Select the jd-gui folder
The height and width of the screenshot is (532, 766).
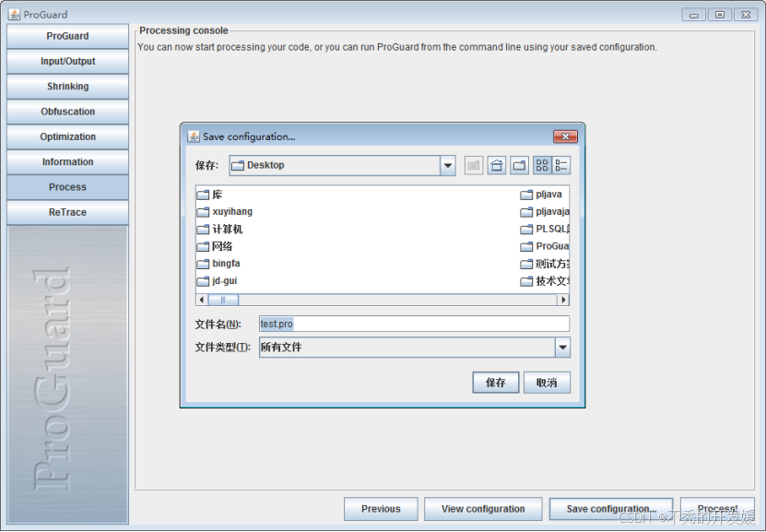click(x=218, y=281)
